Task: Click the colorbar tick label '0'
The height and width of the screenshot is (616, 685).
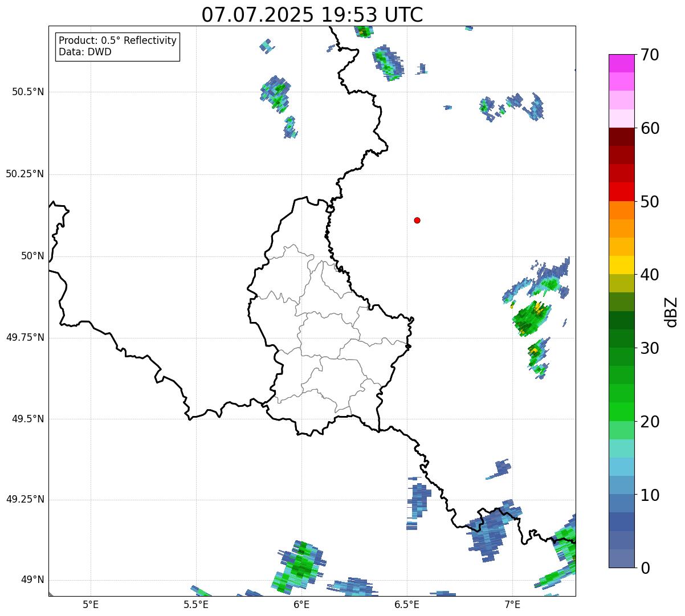Action: point(645,568)
